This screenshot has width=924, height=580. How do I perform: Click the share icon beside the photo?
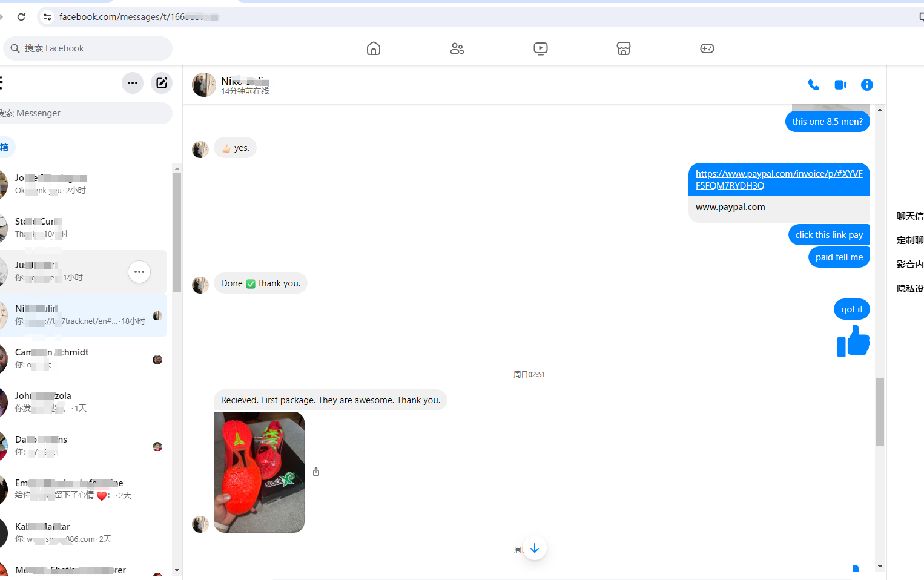pyautogui.click(x=316, y=472)
